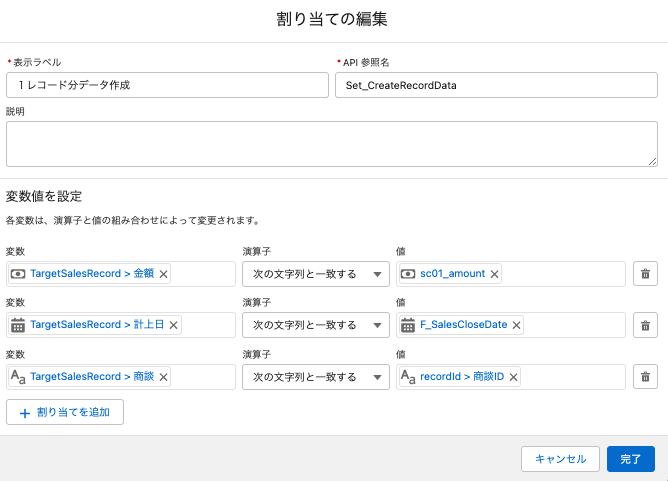Select the TargetSalesRecord > 計上日 variable text
Image resolution: width=668 pixels, height=481 pixels.
click(x=97, y=325)
